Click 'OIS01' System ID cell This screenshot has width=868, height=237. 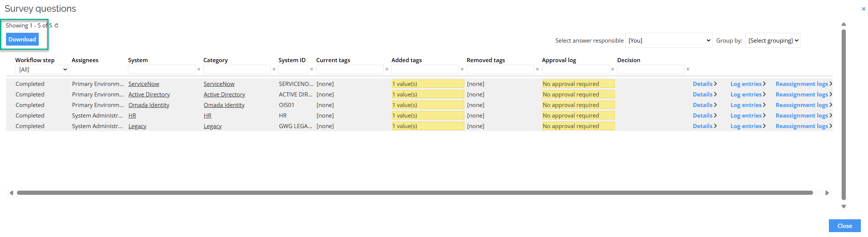click(287, 105)
